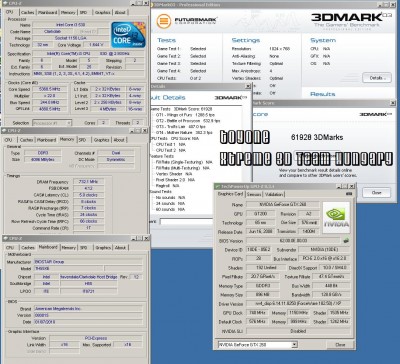Click the GPU Clock value in GPU-Z
The width and height of the screenshot is (400, 364).
click(257, 313)
